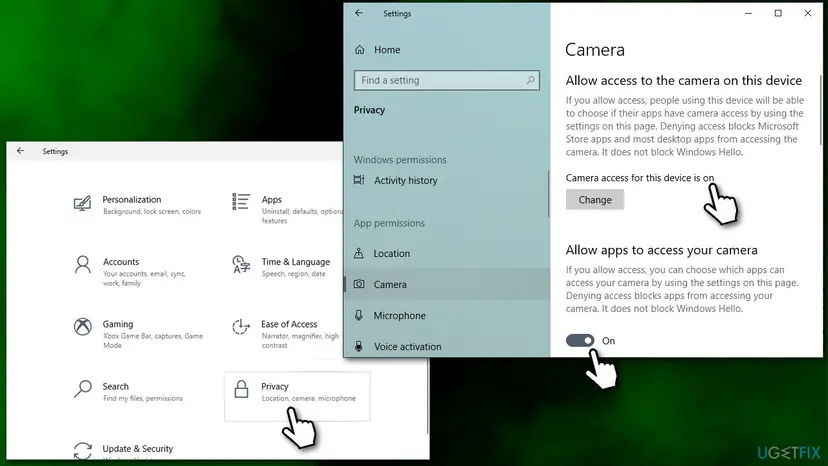Click the Home house icon in sidebar
The image size is (828, 466).
(x=360, y=50)
